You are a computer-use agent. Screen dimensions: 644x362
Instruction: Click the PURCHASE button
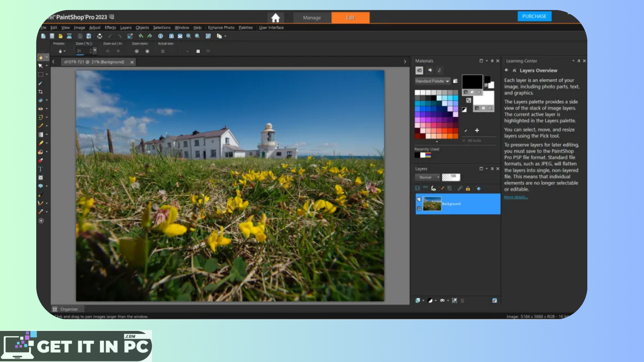click(534, 16)
